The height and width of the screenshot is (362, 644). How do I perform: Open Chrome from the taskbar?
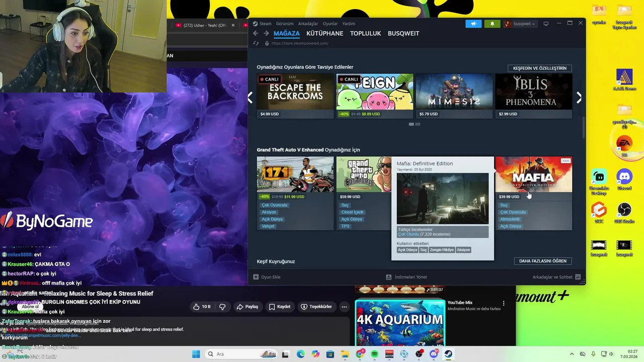tap(360, 354)
